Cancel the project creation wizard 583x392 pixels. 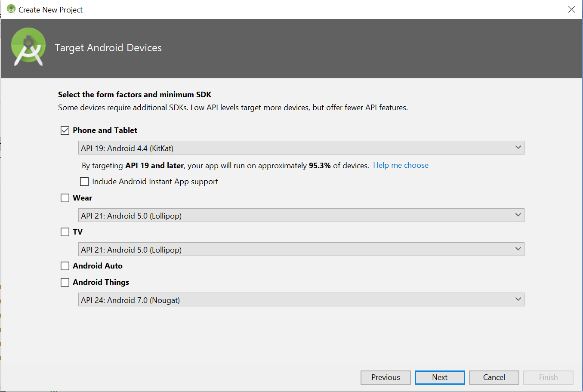(x=494, y=377)
